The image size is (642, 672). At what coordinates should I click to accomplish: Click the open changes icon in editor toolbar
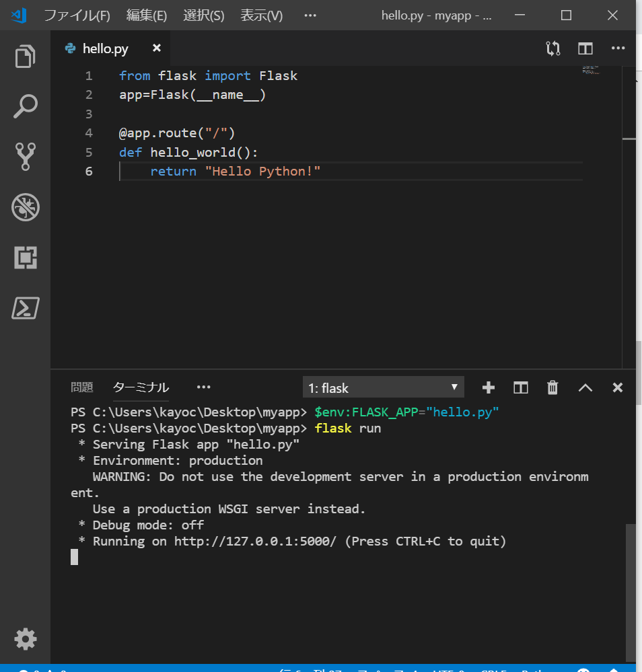point(553,48)
